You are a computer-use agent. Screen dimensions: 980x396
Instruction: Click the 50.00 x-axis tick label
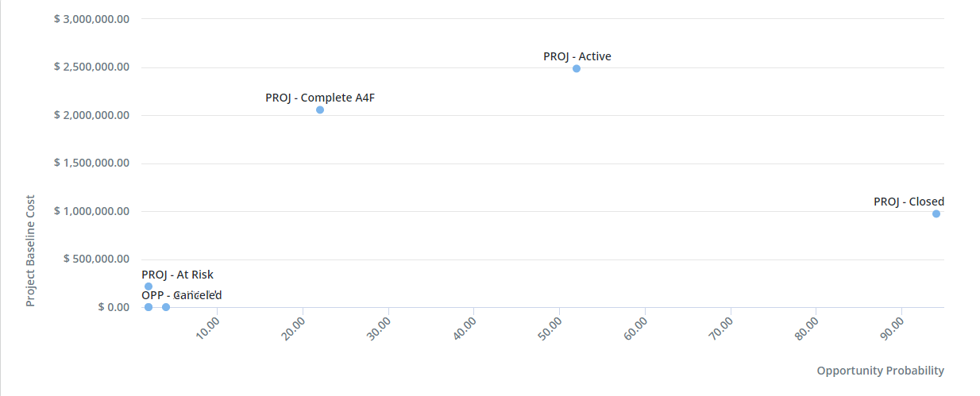point(550,328)
